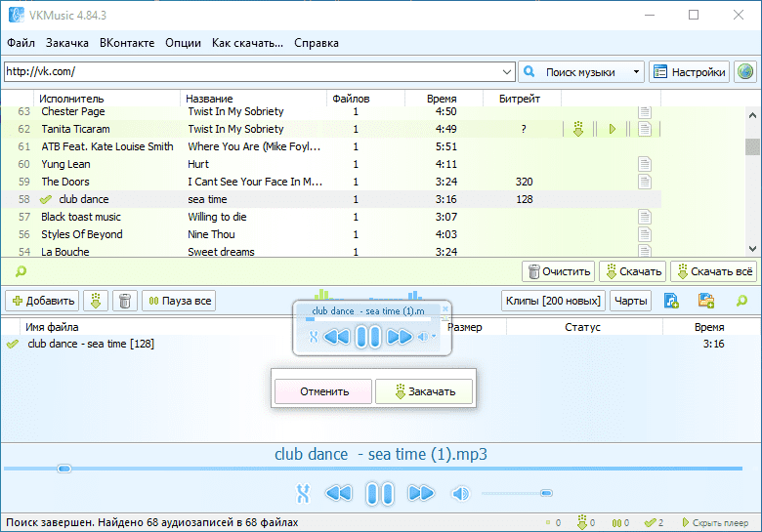This screenshot has height=532, width=762.
Task: Click the add-folder icon in downloads toolbar
Action: [x=706, y=301]
